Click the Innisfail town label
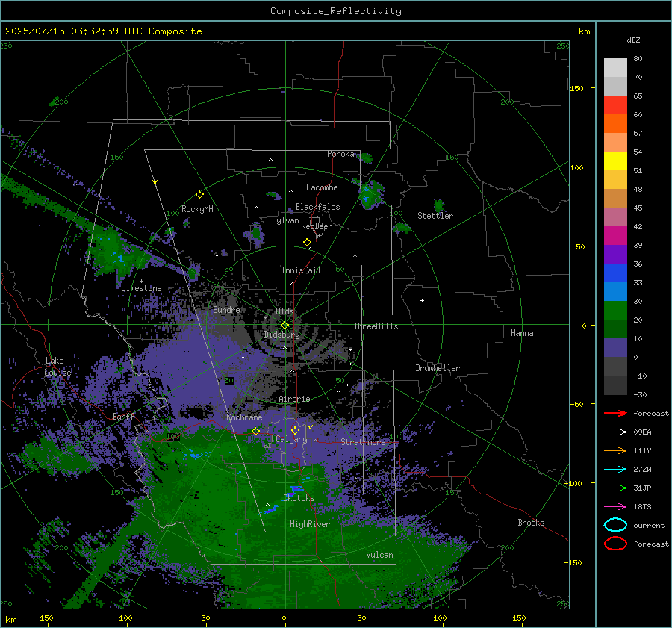 [301, 270]
